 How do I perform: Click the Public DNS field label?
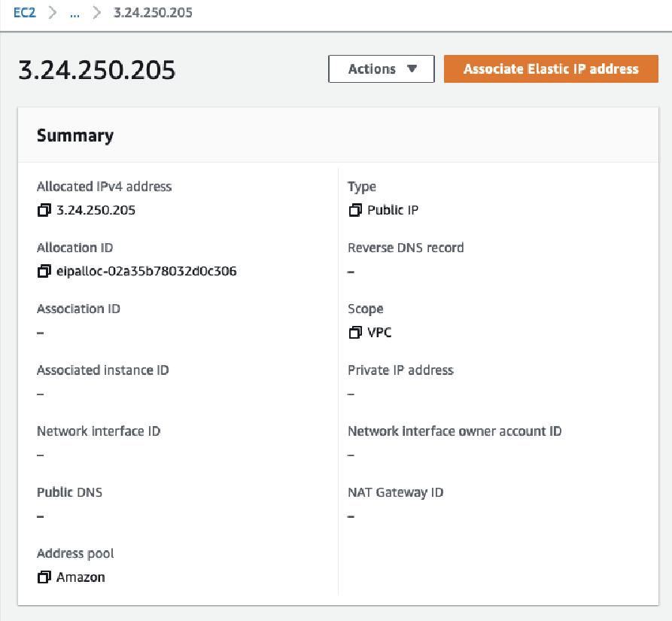click(69, 492)
